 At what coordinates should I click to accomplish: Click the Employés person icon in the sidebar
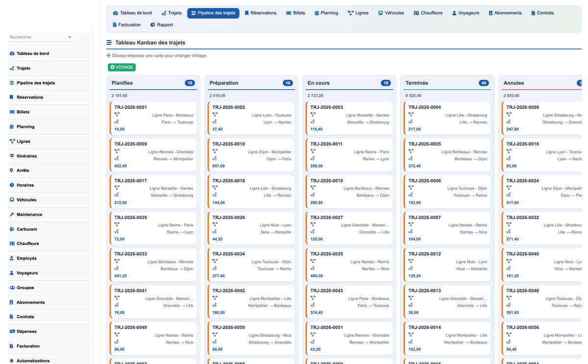12,258
